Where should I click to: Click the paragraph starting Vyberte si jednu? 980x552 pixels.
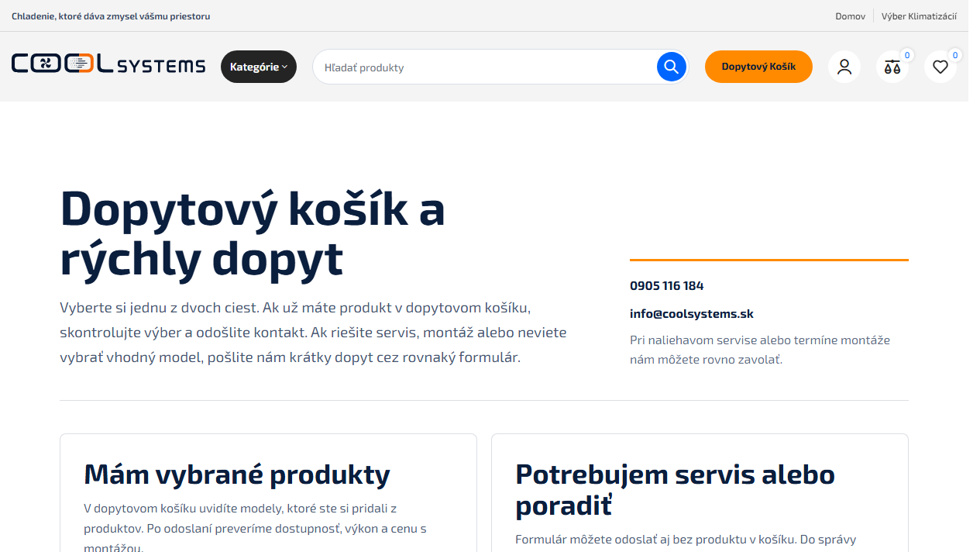(x=313, y=333)
